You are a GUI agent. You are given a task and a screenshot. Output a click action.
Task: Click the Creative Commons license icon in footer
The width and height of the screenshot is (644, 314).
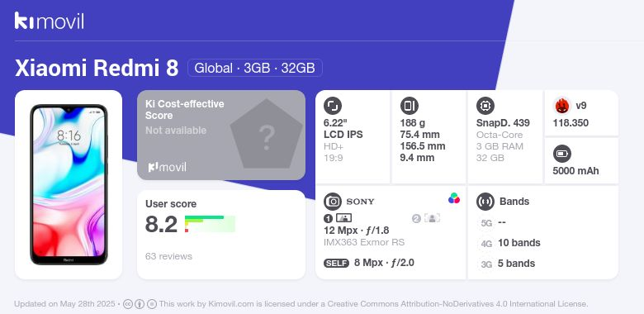pyautogui.click(x=128, y=304)
